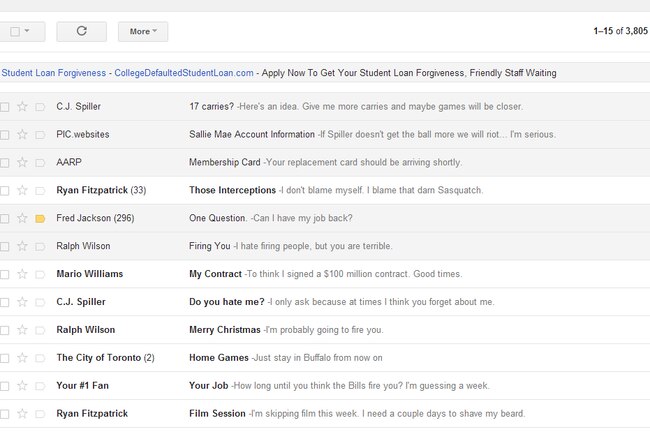
Task: Open the '17 carries?' message
Action: (x=325, y=107)
